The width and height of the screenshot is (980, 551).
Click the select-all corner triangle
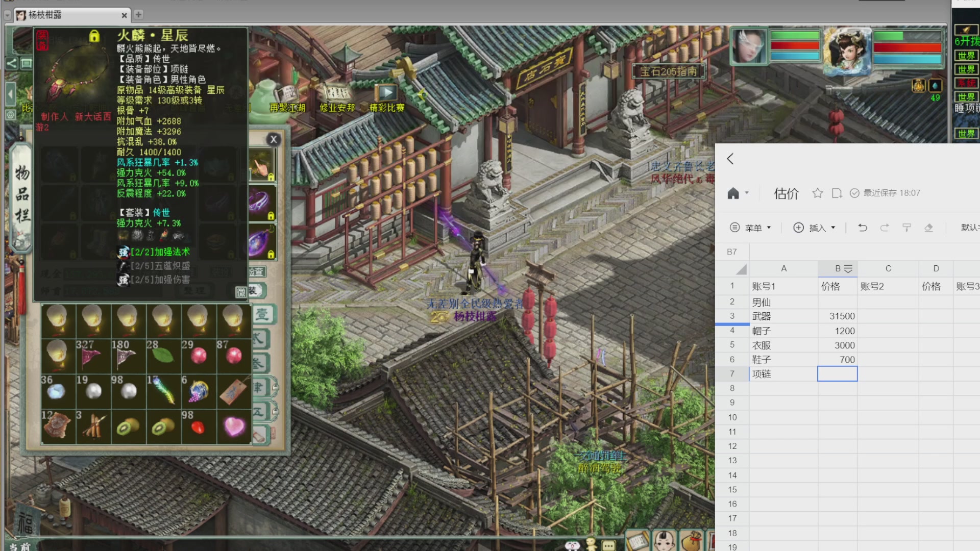[741, 269]
